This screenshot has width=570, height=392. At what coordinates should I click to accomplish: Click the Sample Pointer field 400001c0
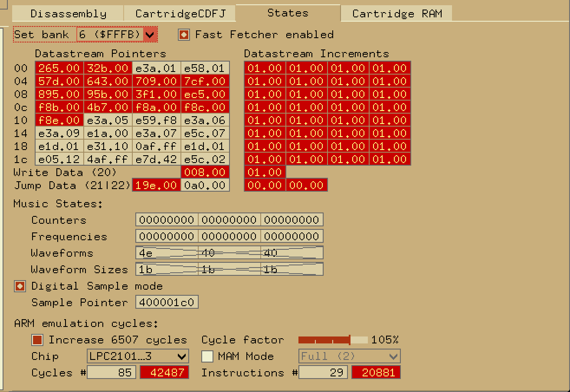point(167,302)
